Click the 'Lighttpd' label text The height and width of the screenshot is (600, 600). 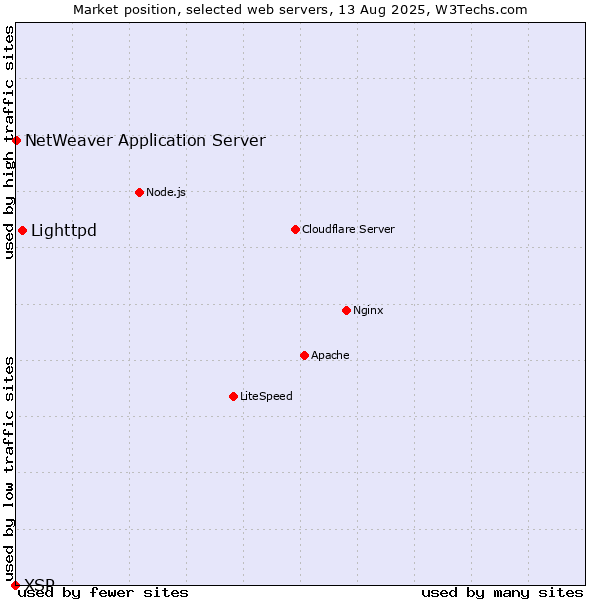64,231
